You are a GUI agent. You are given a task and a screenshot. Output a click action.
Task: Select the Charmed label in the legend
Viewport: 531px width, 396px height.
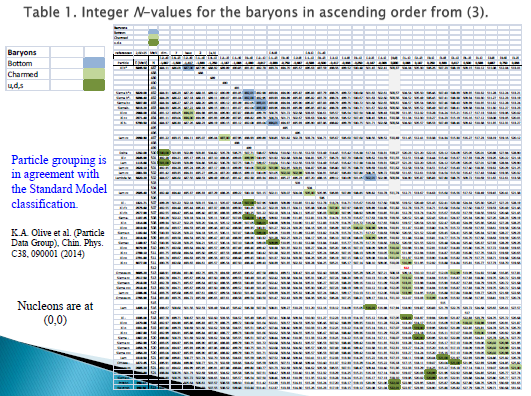click(23, 74)
